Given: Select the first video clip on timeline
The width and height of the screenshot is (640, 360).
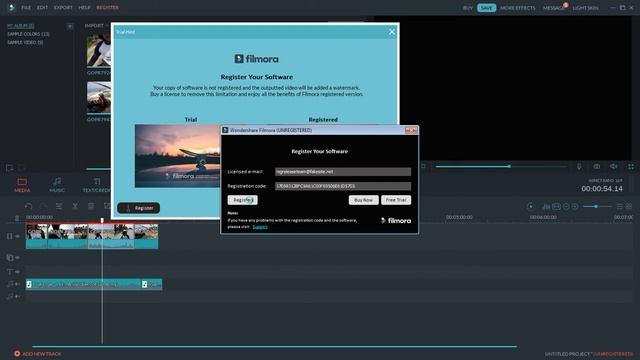Looking at the screenshot, I should click(x=37, y=236).
